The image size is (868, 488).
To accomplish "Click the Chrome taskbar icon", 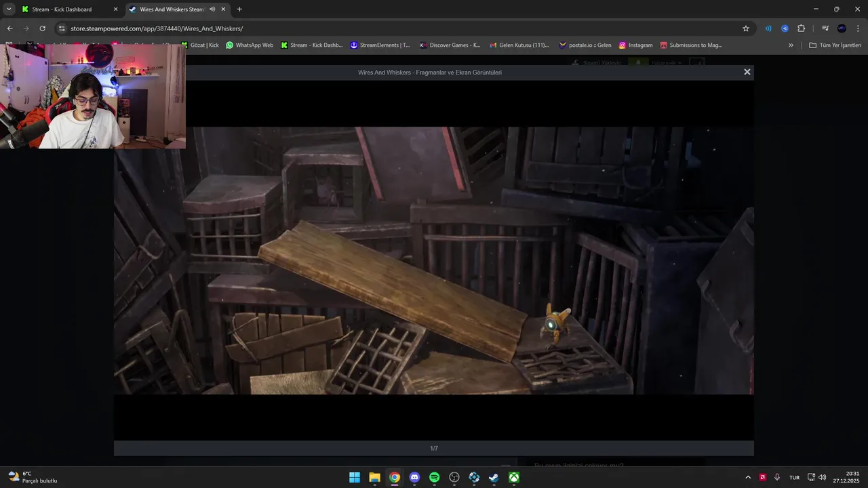I will [x=395, y=477].
